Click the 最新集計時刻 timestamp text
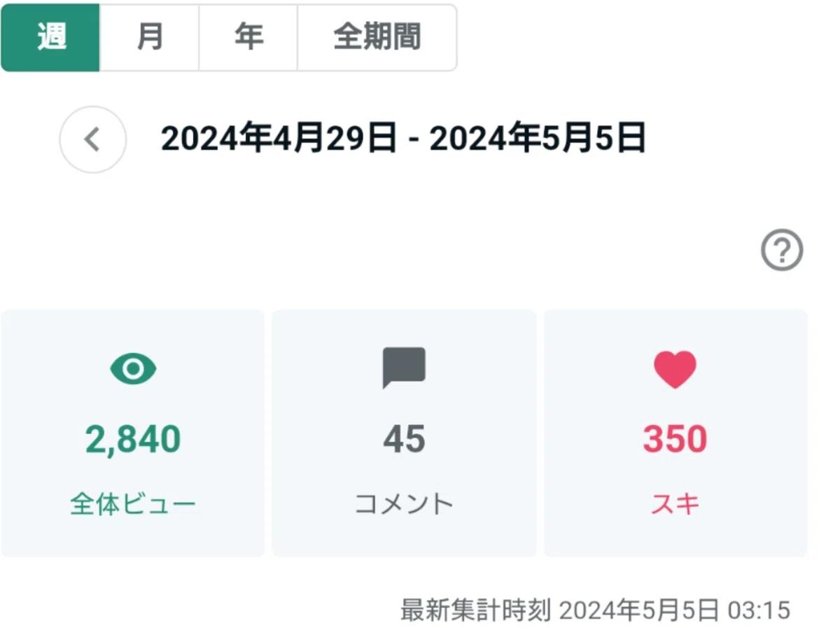 pos(595,610)
